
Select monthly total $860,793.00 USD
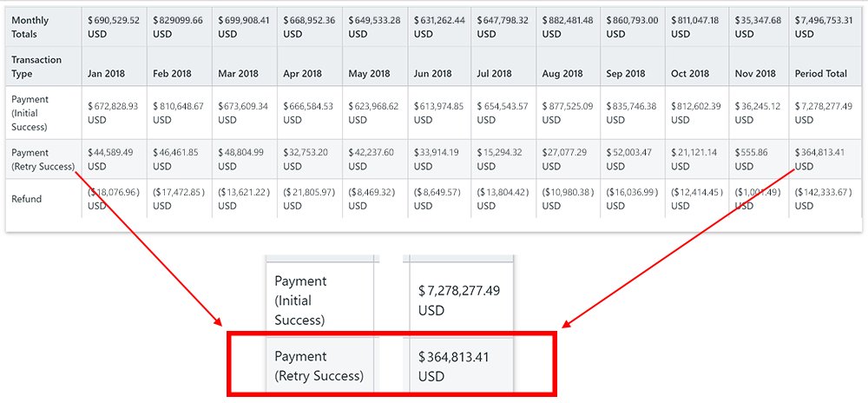(632, 27)
